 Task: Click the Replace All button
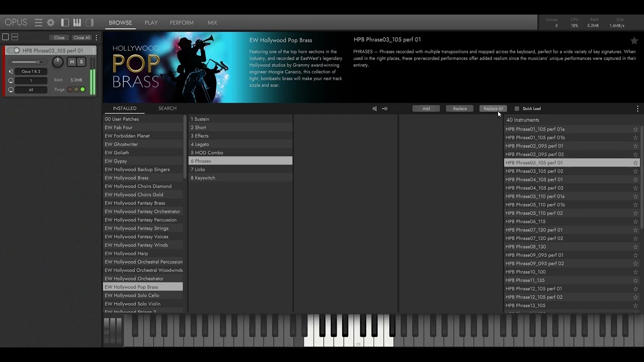pyautogui.click(x=493, y=109)
